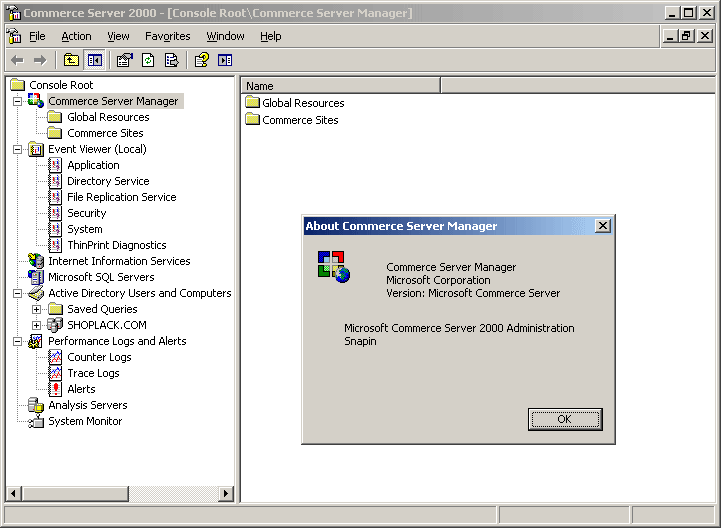Image resolution: width=721 pixels, height=528 pixels.
Task: Open the View menu
Action: (118, 36)
